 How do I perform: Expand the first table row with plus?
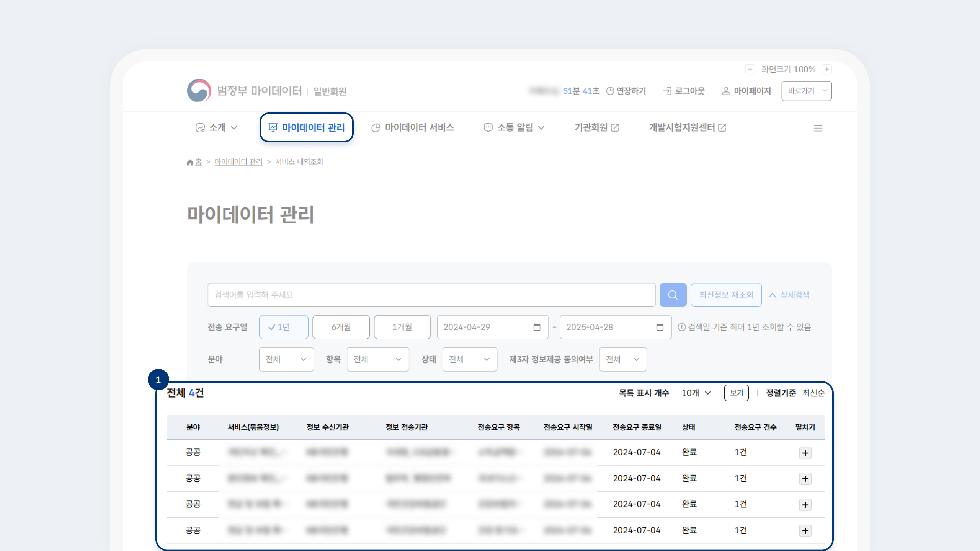[805, 453]
